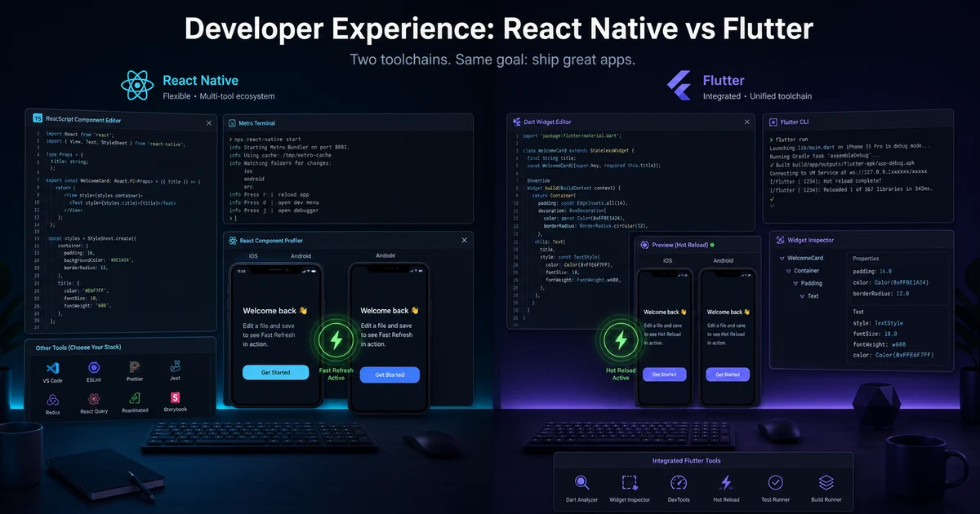Click the Properties heading in Widget Inspector

(x=866, y=259)
